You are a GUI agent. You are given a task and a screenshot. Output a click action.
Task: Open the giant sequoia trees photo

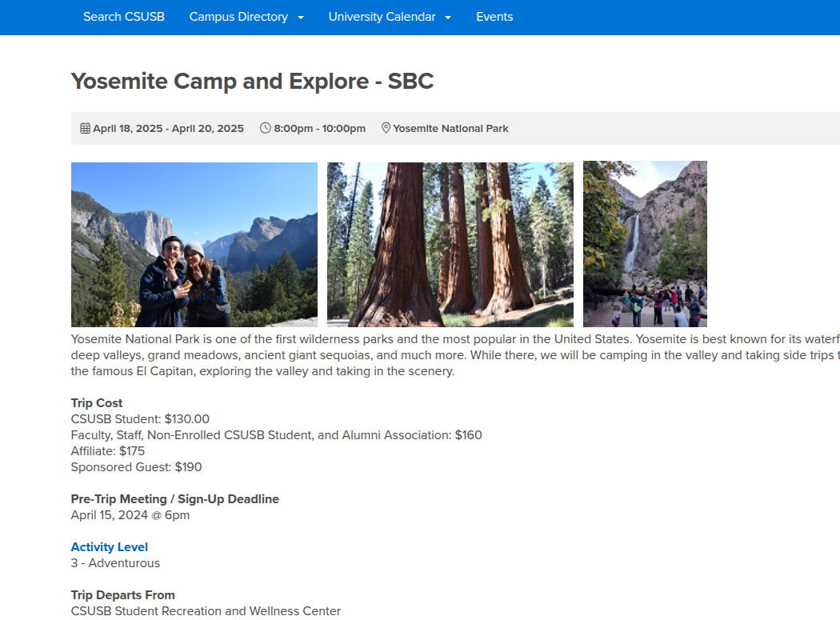click(x=450, y=244)
